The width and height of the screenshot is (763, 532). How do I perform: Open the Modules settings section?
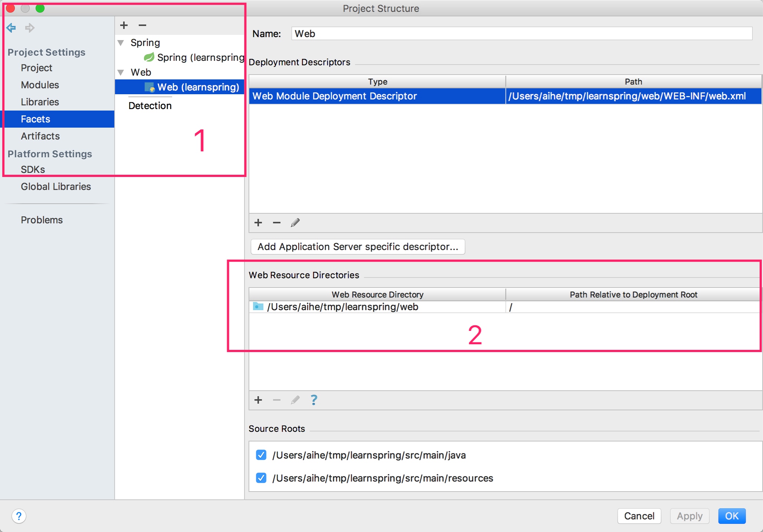(x=40, y=85)
